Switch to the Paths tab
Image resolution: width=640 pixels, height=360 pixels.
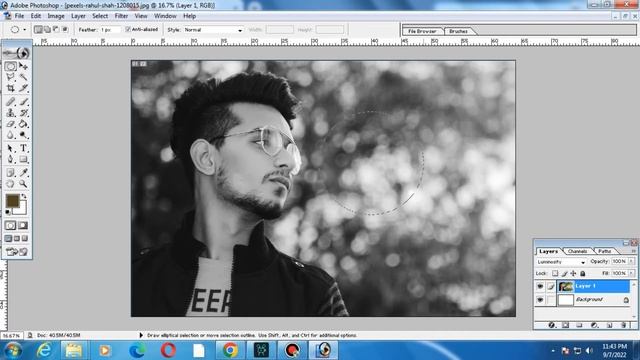[604, 251]
